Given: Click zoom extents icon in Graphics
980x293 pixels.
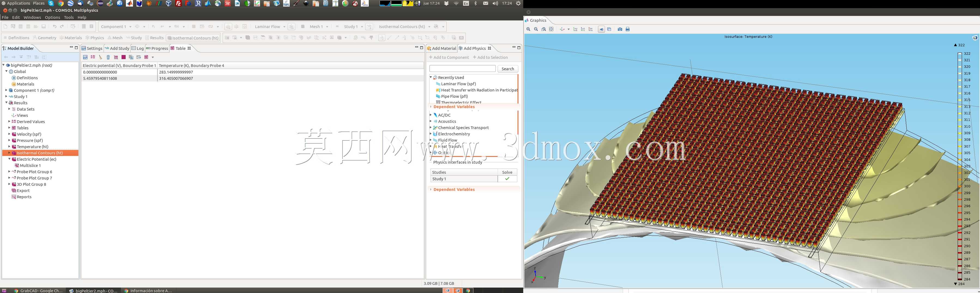Looking at the screenshot, I should (551, 29).
